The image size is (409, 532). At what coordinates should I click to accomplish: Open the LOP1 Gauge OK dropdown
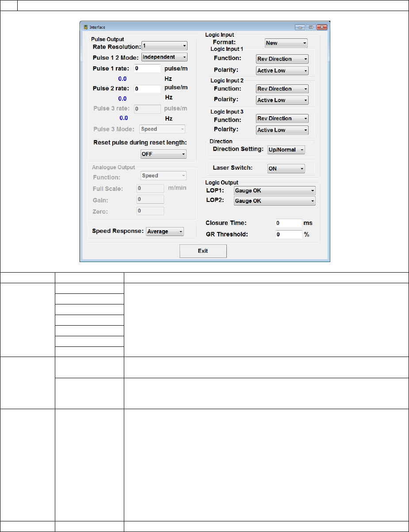[x=275, y=190]
